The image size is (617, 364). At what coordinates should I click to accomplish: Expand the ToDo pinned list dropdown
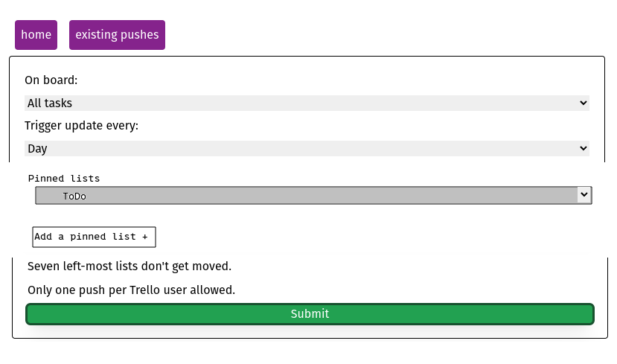coord(313,196)
